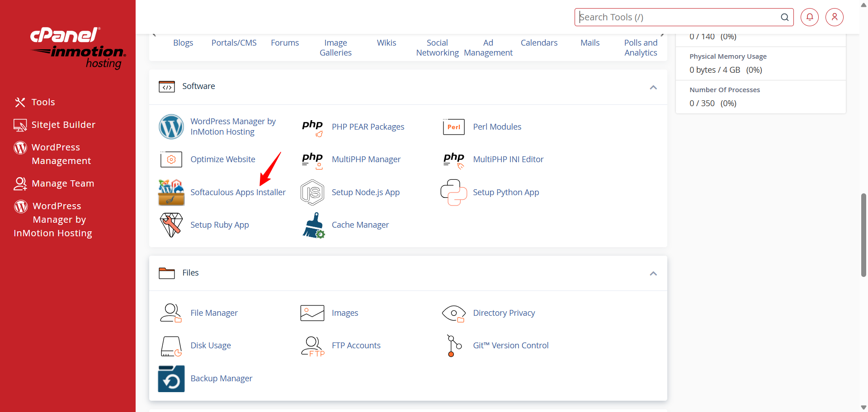Screen dimensions: 868x412
Task: Open the Cache Manager link
Action: click(x=360, y=225)
